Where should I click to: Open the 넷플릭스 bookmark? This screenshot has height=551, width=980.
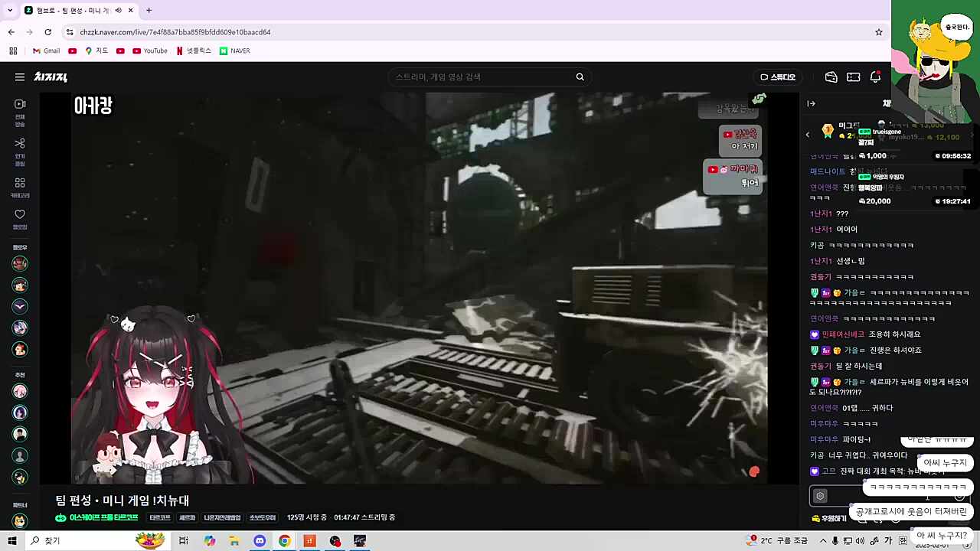pos(194,51)
